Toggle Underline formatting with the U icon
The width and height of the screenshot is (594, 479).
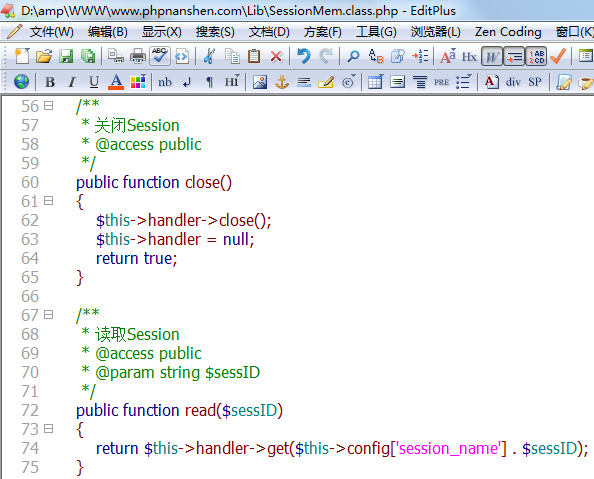click(x=94, y=82)
